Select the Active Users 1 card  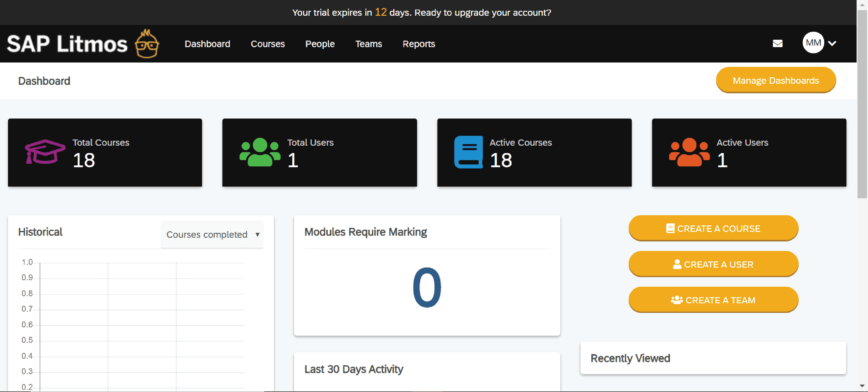pos(749,152)
